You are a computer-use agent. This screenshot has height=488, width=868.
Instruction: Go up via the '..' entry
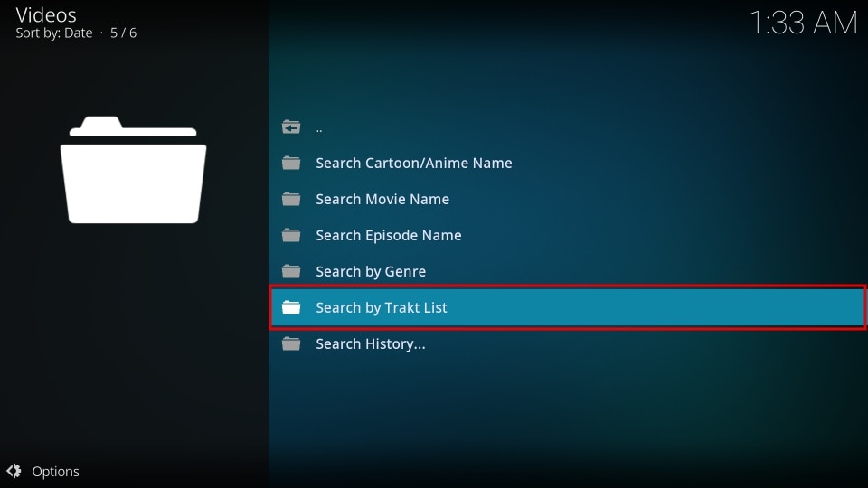[x=568, y=127]
